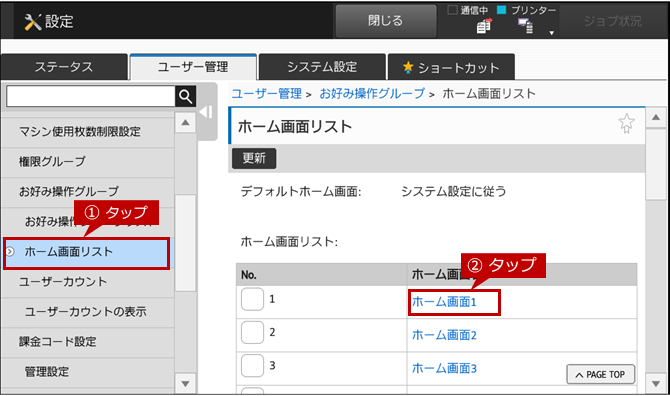Viewport: 670px width, 396px height.
Task: Open the ショートカット tab
Action: coord(451,67)
